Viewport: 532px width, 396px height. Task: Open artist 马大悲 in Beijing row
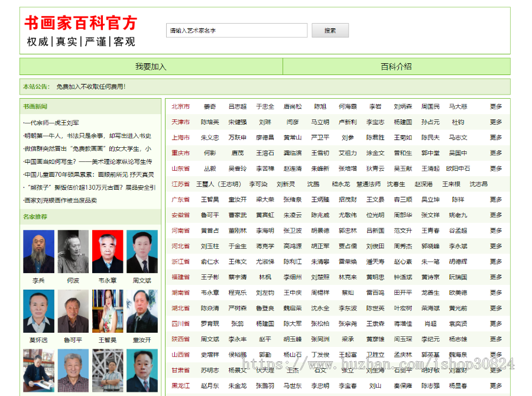458,106
